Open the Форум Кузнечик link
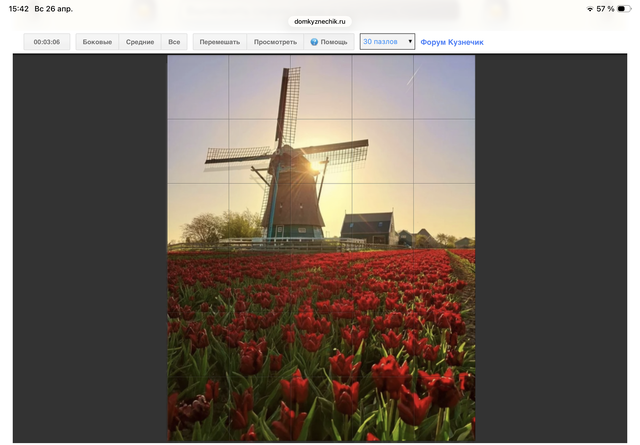 451,42
